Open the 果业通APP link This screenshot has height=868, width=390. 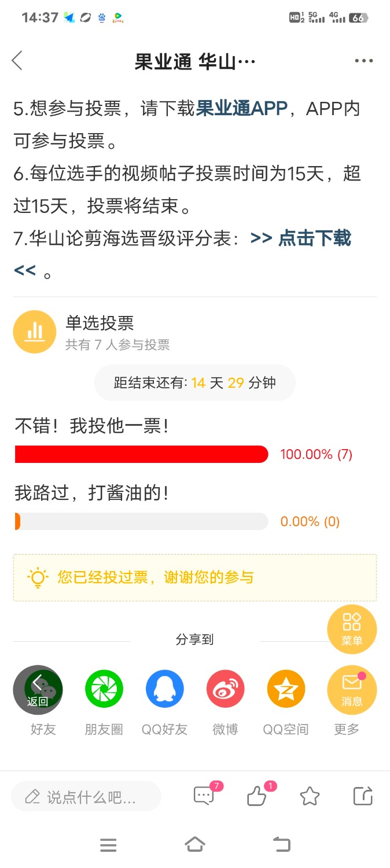point(242,108)
